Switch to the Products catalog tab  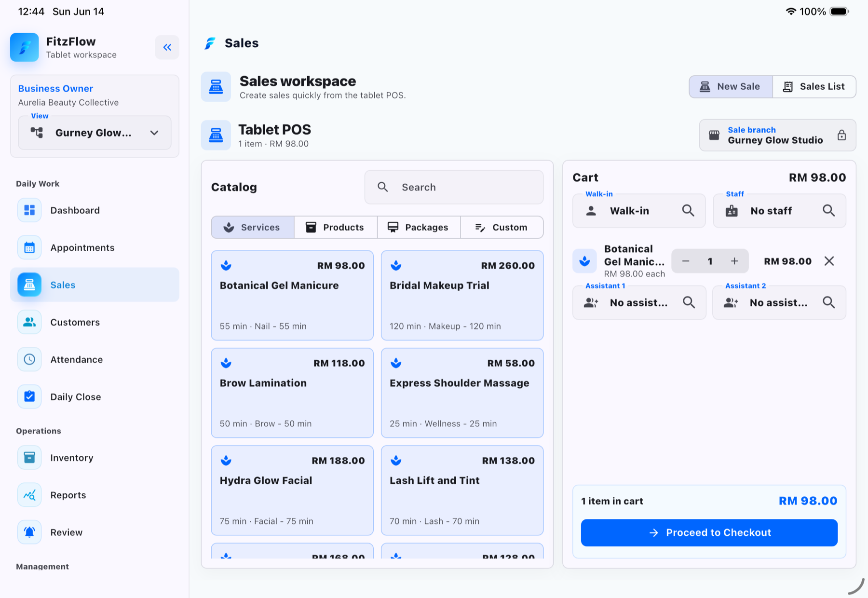tap(336, 227)
